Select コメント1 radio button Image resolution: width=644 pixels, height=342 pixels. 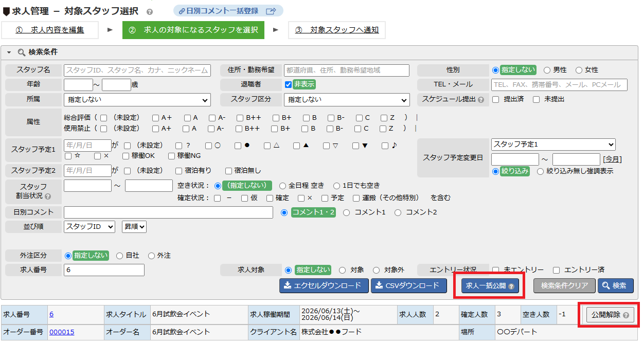[x=346, y=212]
